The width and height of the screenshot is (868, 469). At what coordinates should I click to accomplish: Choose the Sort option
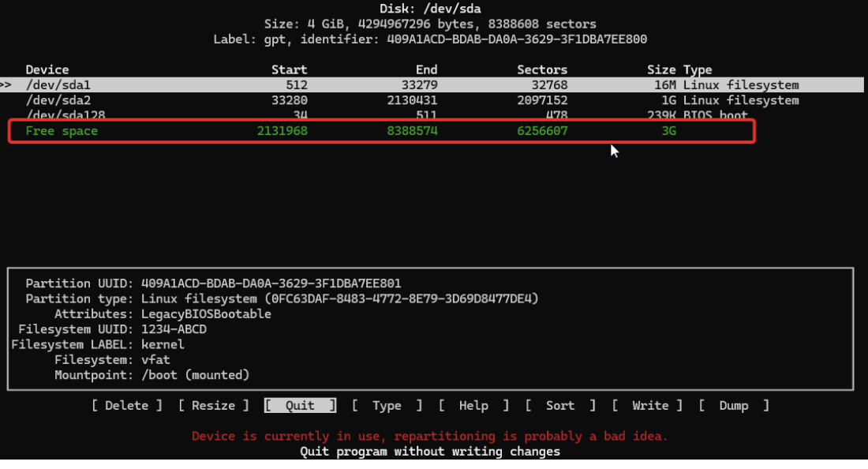click(x=560, y=405)
